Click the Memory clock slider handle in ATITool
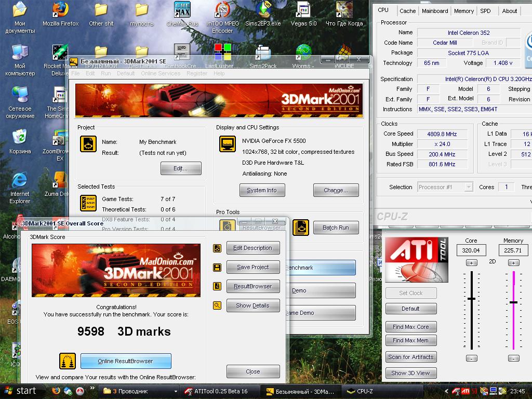Image resolution: width=532 pixels, height=399 pixels. [513, 302]
